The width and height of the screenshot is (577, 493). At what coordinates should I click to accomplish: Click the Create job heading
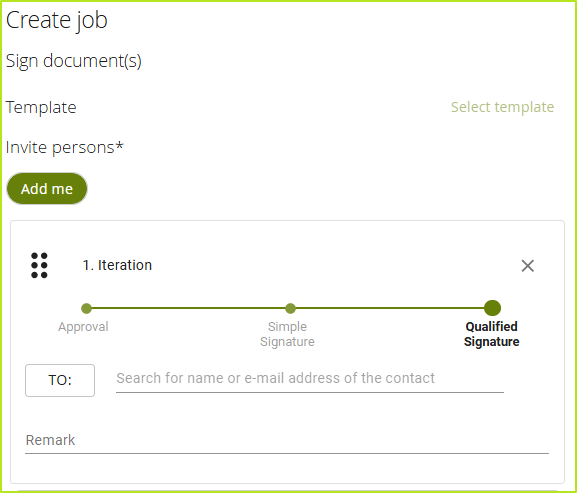57,20
